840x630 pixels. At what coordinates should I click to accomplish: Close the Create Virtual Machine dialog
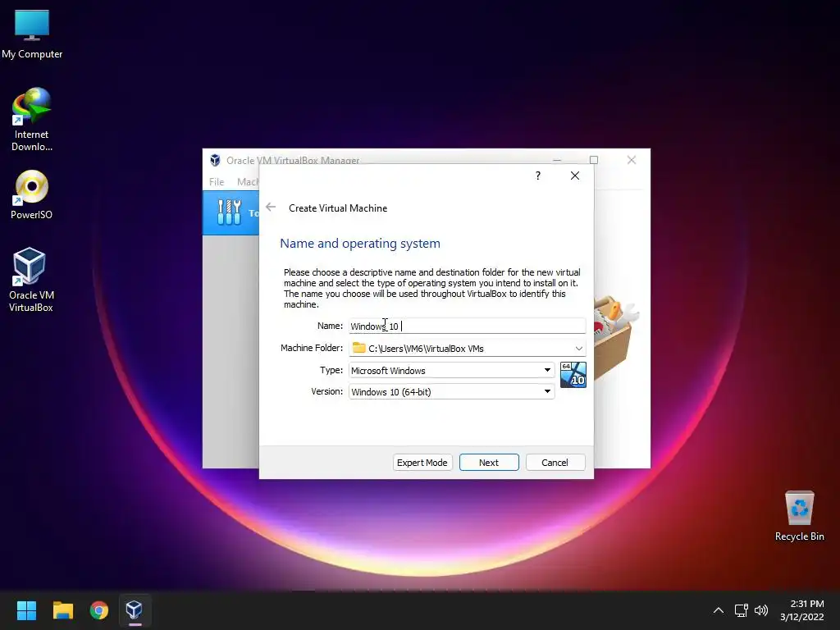click(575, 176)
